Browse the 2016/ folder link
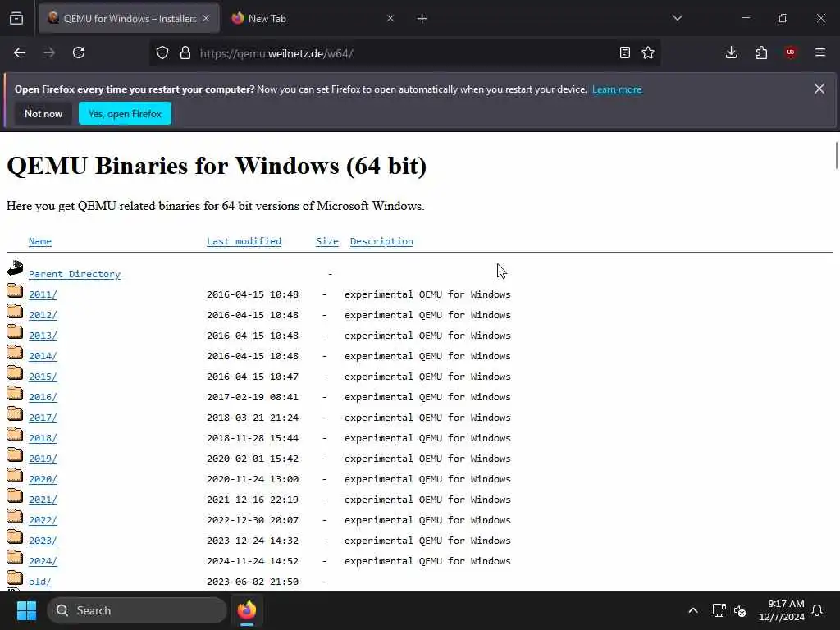Viewport: 840px width, 630px height. [x=43, y=397]
